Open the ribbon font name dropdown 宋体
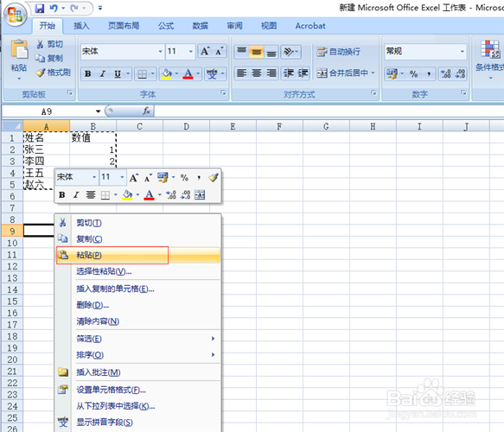Screen dimensions: 504x432 tap(160, 51)
